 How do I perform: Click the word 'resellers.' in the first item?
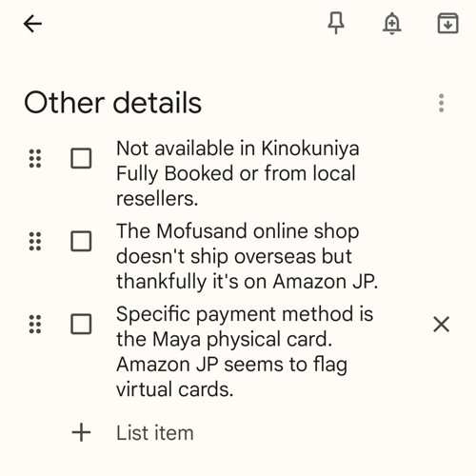157,199
